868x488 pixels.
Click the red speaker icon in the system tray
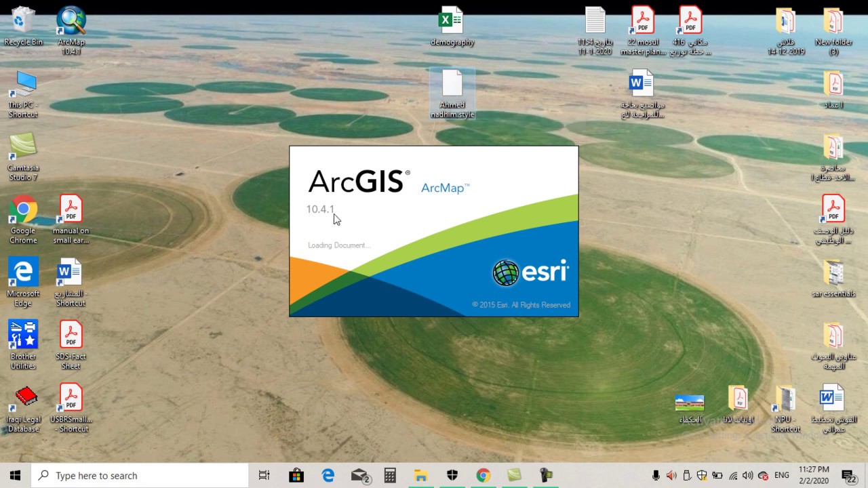671,475
